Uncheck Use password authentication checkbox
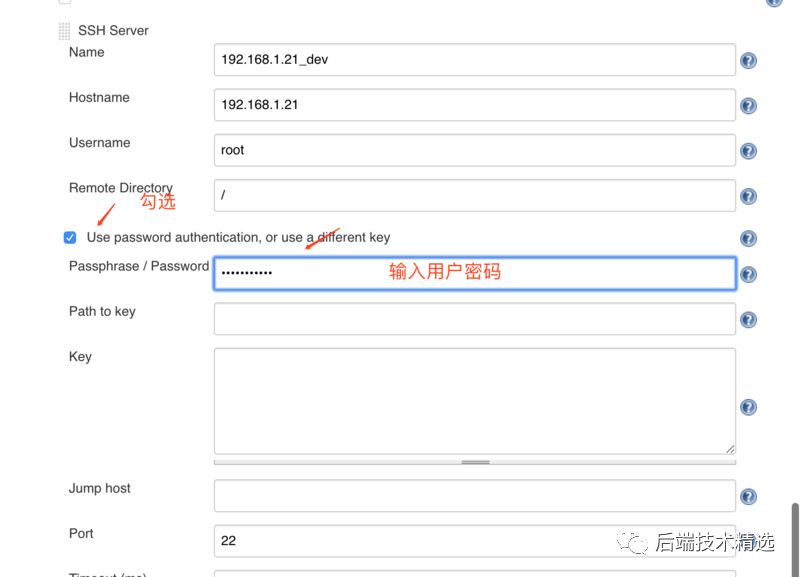This screenshot has height=577, width=800. [70, 238]
